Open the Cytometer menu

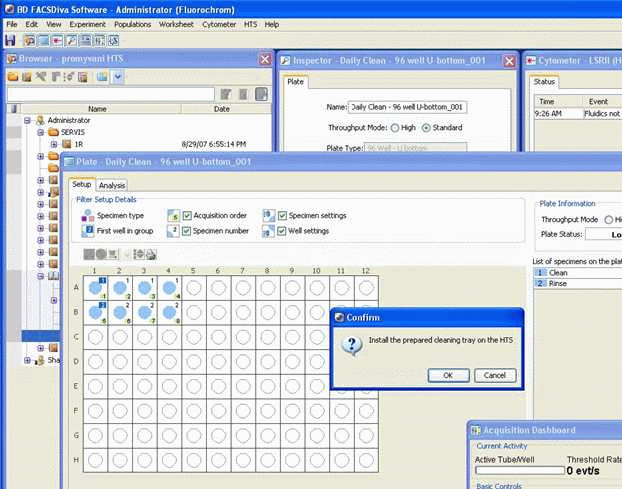pos(219,25)
